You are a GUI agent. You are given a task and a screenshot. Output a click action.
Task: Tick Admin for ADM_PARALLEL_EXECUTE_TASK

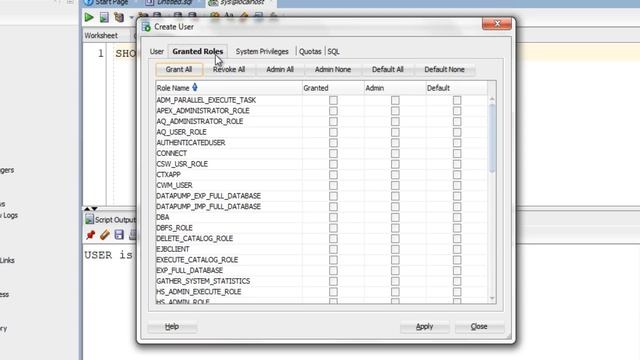pyautogui.click(x=395, y=100)
